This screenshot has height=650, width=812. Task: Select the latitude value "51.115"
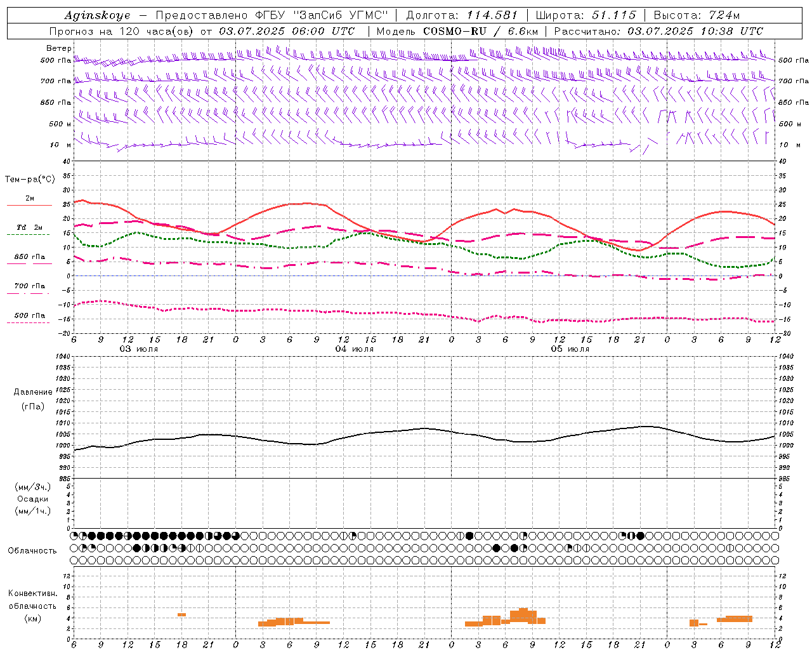click(613, 15)
